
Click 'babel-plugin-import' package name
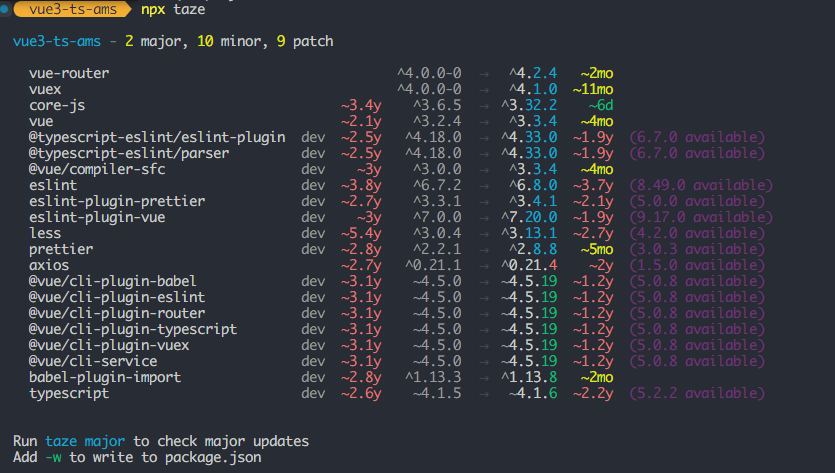coord(105,377)
